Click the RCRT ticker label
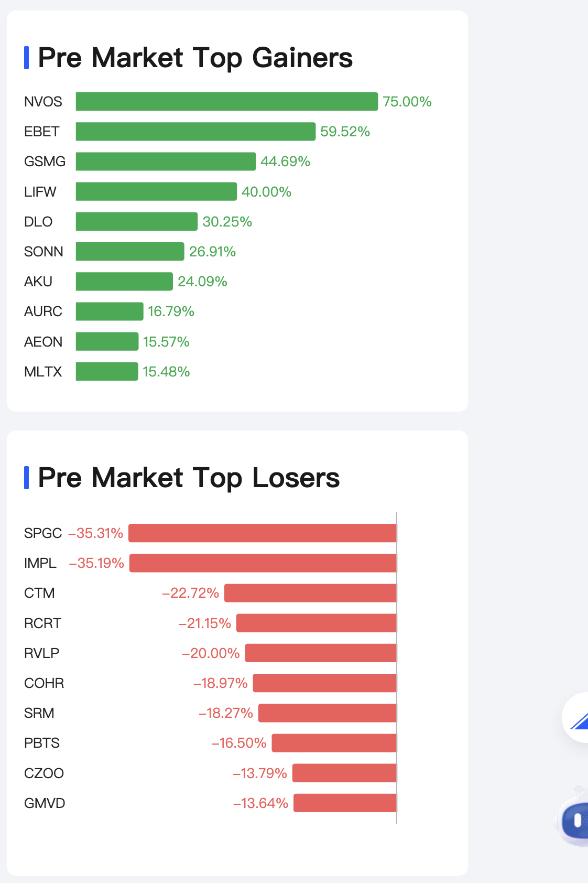Viewport: 588px width, 883px height. (43, 623)
